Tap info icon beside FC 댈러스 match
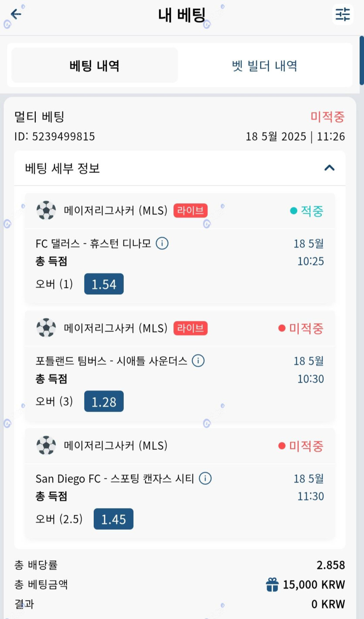The height and width of the screenshot is (619, 364). (x=162, y=243)
